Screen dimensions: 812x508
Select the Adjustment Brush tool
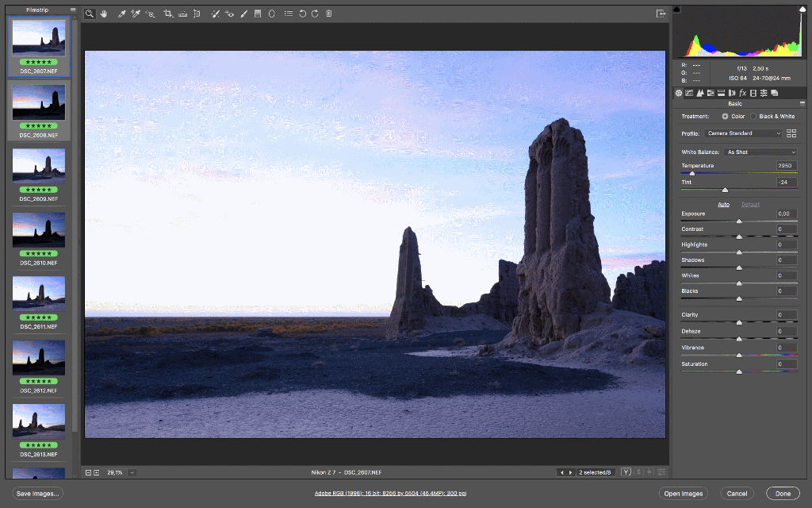tap(244, 13)
